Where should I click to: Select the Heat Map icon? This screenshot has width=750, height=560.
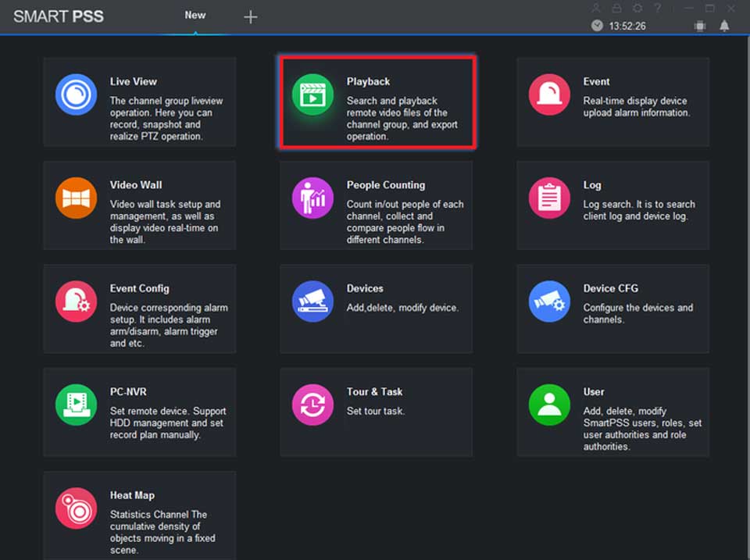click(x=76, y=508)
